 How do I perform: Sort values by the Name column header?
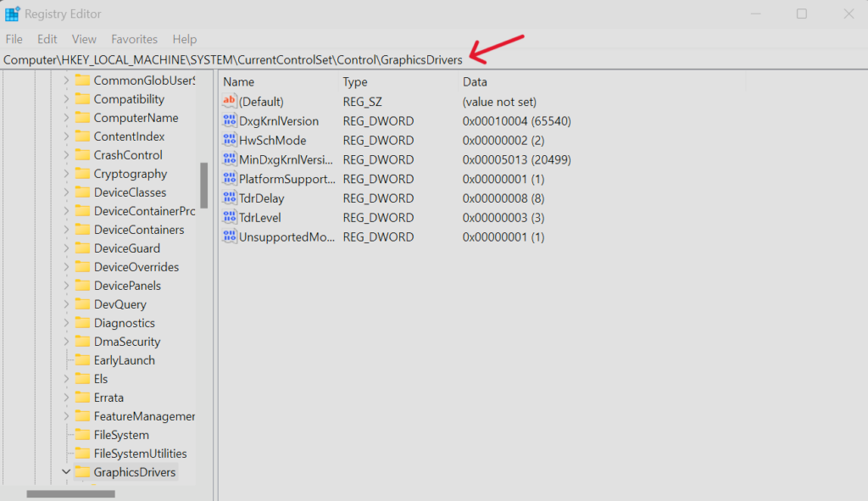point(278,82)
